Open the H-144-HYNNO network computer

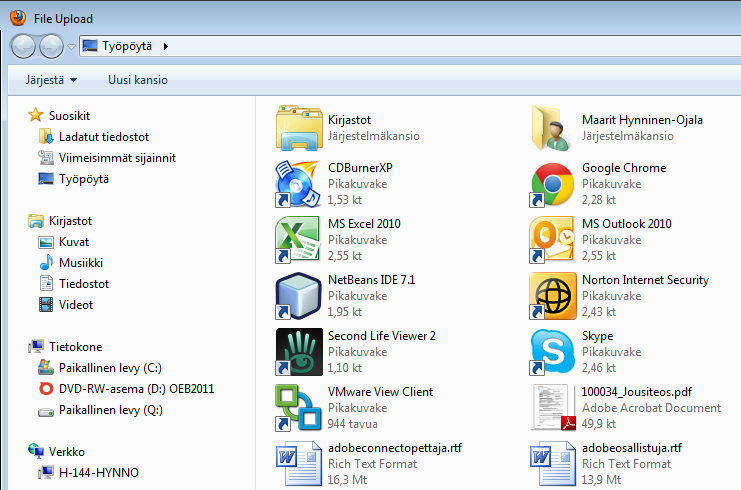pos(99,473)
